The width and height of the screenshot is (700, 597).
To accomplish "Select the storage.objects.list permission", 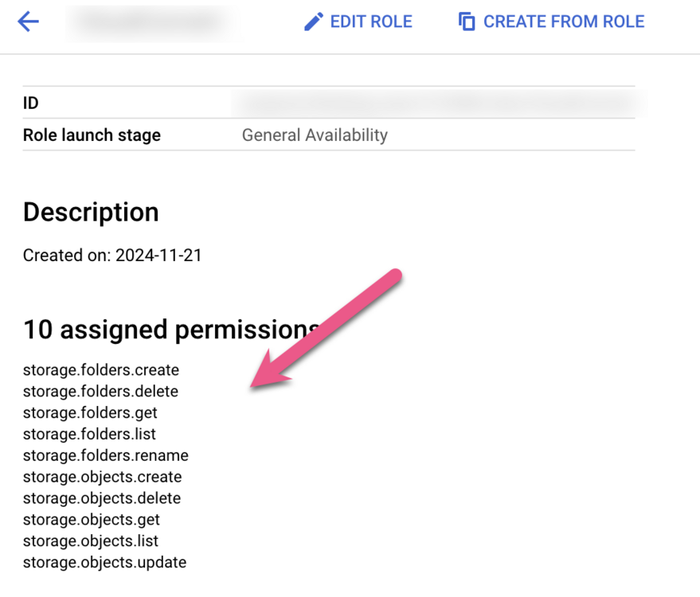I will (91, 541).
